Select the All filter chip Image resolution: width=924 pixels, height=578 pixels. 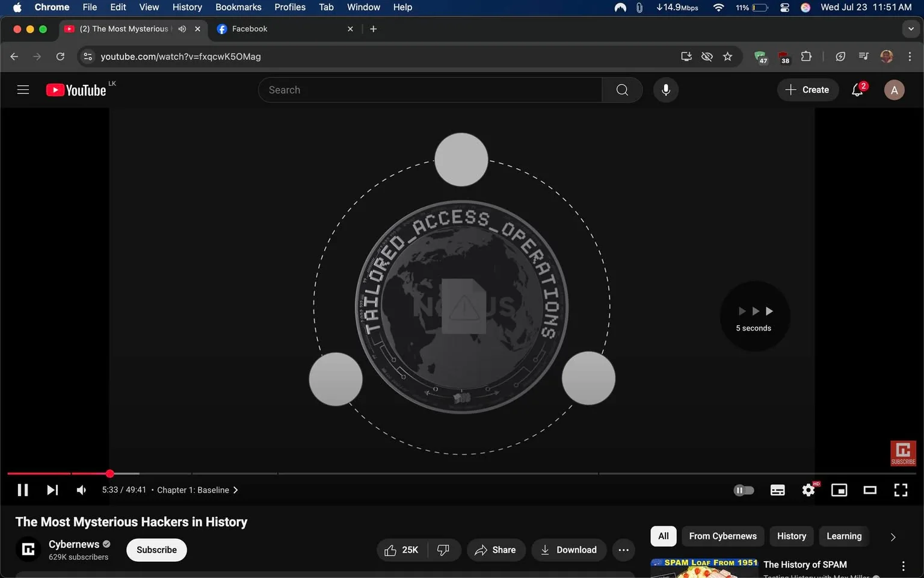tap(664, 536)
